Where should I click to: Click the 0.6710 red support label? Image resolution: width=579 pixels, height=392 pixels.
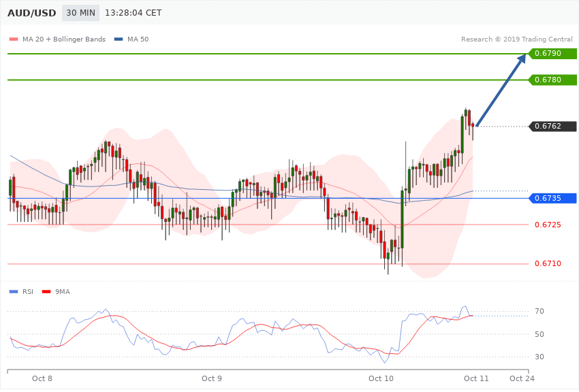[x=548, y=263]
